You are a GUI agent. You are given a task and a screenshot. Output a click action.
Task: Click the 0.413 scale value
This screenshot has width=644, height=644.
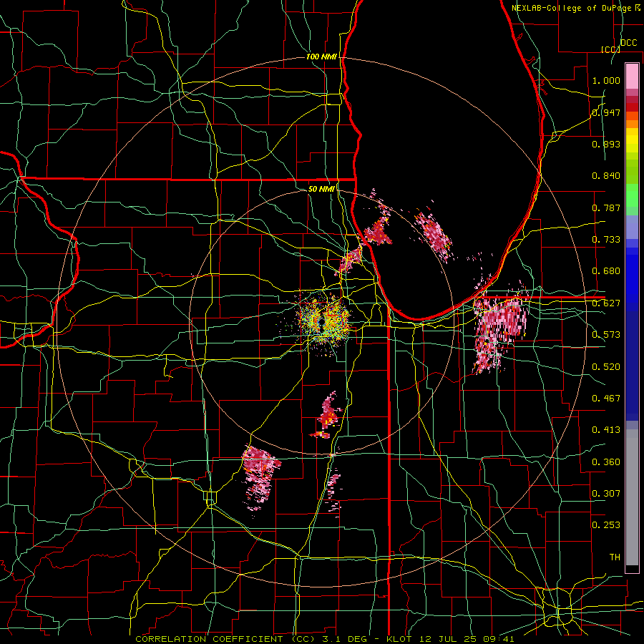pos(606,430)
